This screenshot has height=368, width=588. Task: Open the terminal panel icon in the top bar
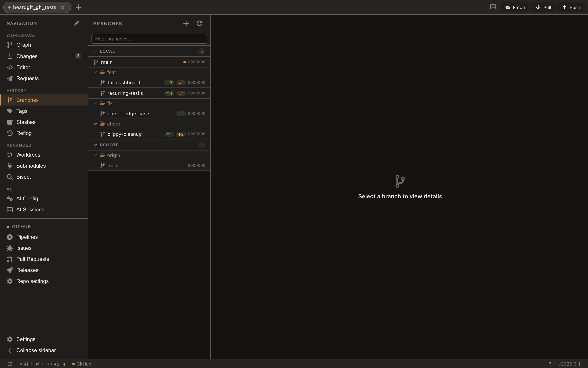click(x=493, y=7)
